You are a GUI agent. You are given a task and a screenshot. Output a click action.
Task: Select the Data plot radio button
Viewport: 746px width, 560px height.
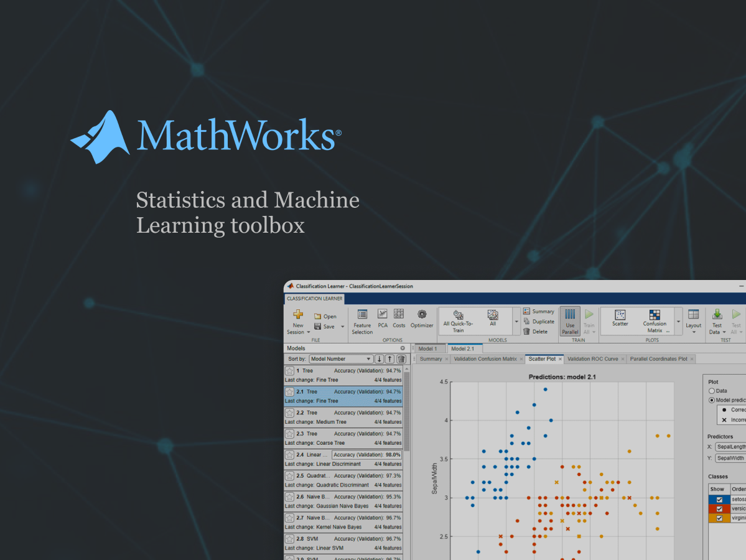[712, 391]
